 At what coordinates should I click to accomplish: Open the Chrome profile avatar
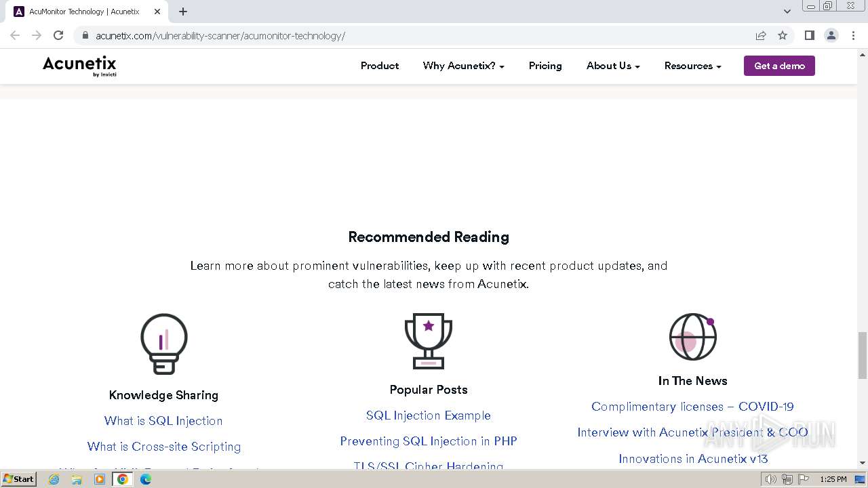(831, 35)
